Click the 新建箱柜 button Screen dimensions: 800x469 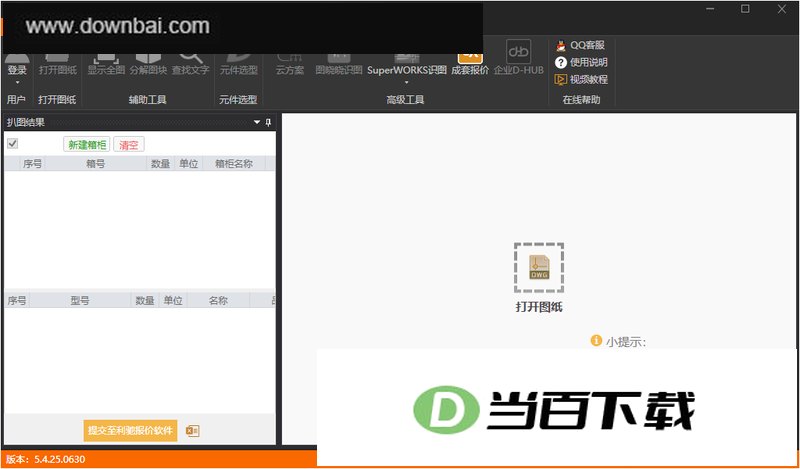pyautogui.click(x=87, y=144)
